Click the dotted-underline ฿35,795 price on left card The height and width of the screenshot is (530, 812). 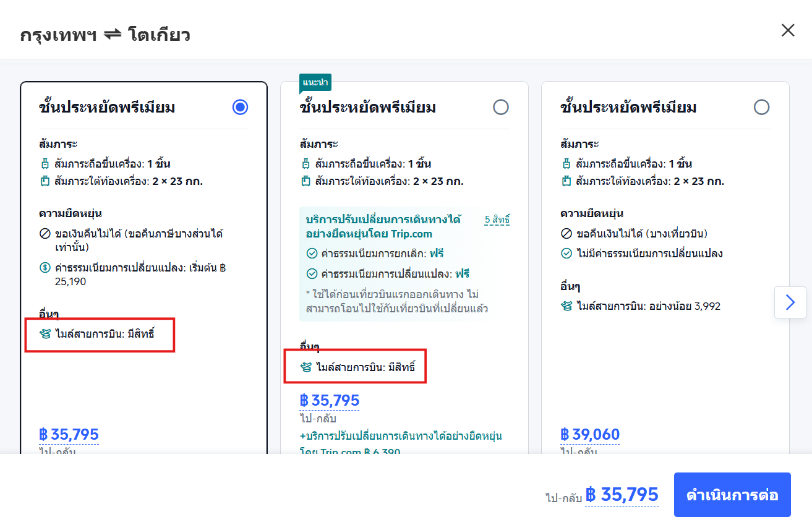click(x=69, y=434)
